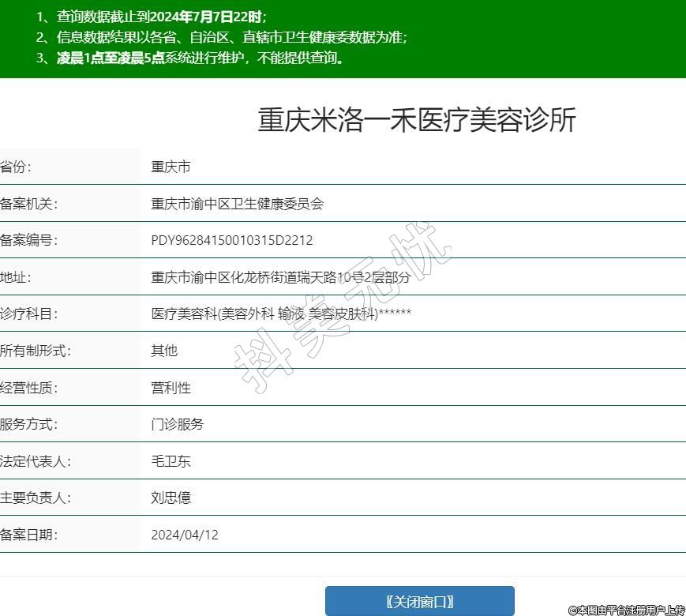Click the 主要负责人 label

click(x=36, y=498)
